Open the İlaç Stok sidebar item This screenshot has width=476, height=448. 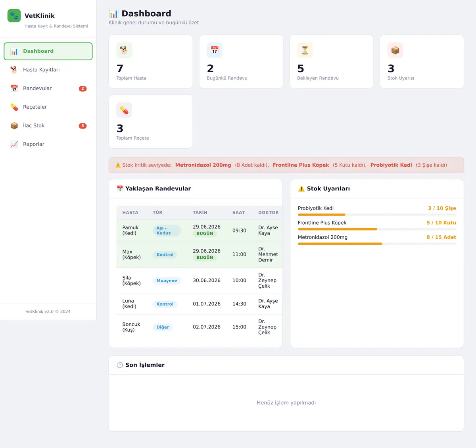click(x=48, y=126)
